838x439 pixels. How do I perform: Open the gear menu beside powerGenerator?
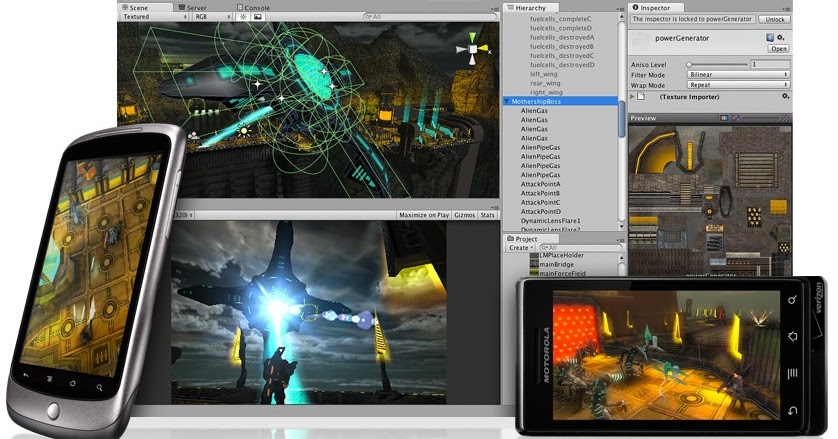[x=780, y=37]
